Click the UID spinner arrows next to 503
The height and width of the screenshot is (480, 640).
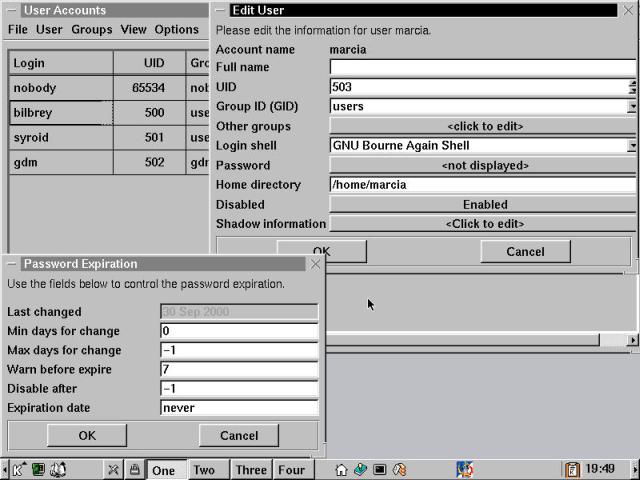[x=632, y=87]
